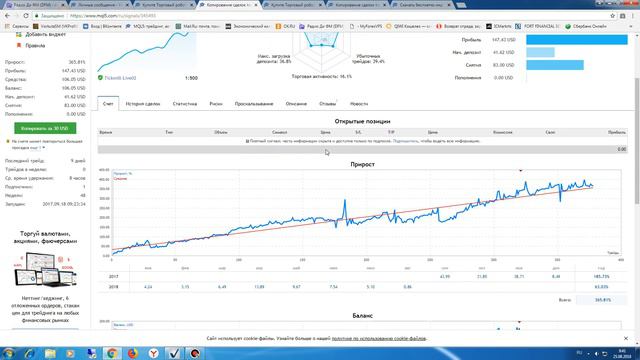The image size is (640, 360).
Task: Click the Время column header
Action: [105, 132]
